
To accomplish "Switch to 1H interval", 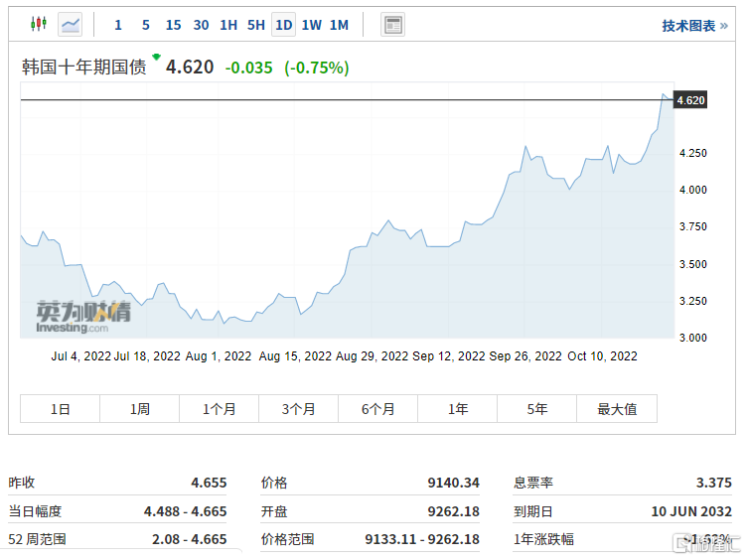I will (x=228, y=25).
